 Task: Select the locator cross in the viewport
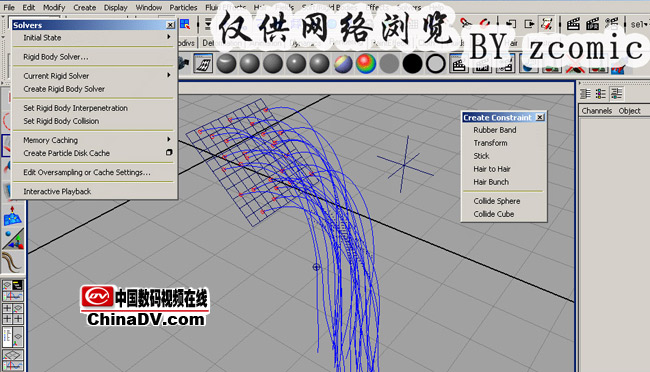[x=405, y=165]
